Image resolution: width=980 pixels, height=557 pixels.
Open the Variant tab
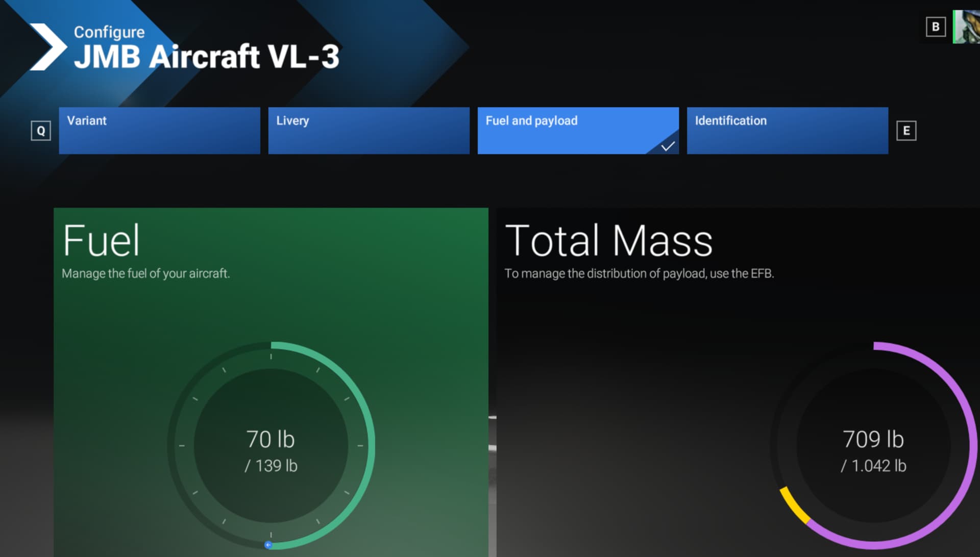point(159,131)
